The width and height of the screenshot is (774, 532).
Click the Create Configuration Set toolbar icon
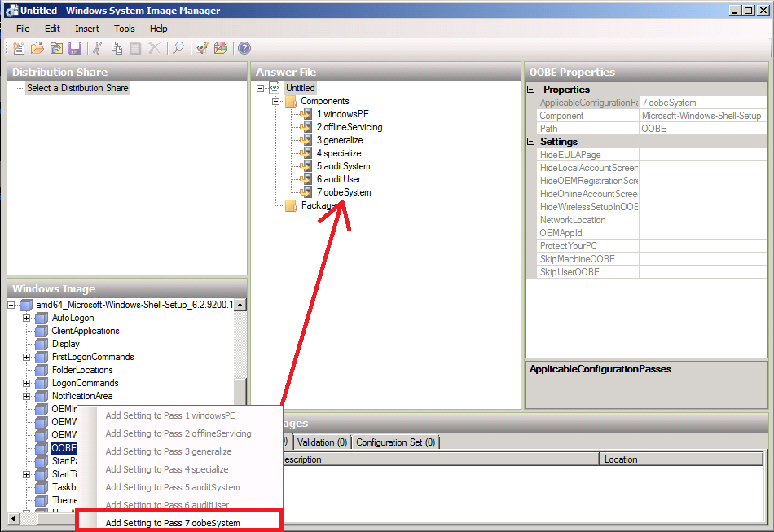pos(221,48)
